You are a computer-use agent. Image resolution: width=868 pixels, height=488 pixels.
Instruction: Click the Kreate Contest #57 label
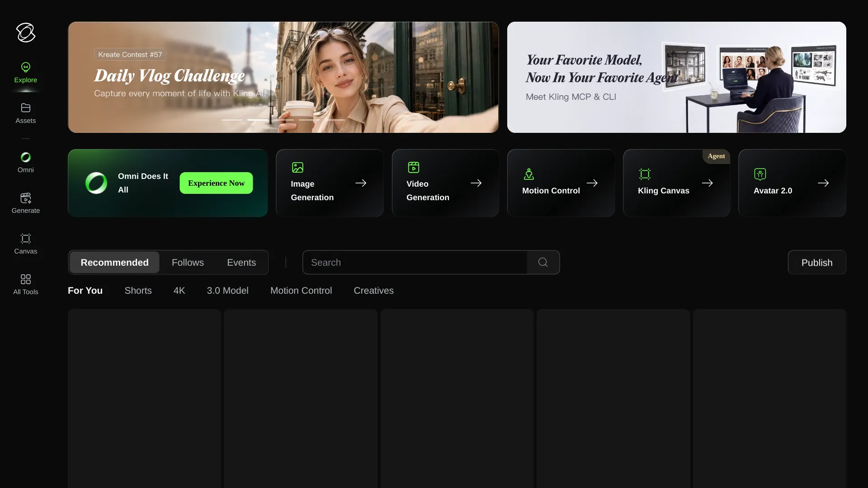[130, 55]
